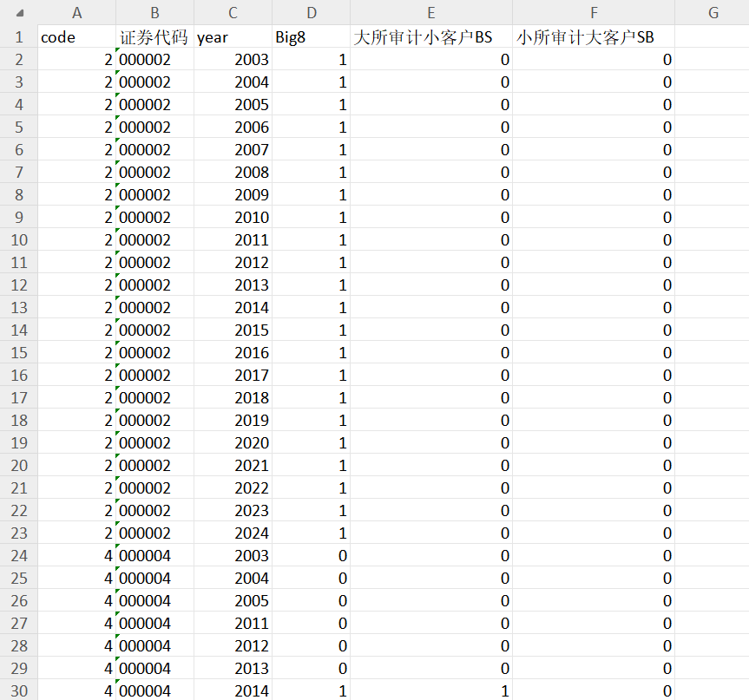Click year cell 2014 in row 30
This screenshot has height=700, width=749.
pos(233,690)
